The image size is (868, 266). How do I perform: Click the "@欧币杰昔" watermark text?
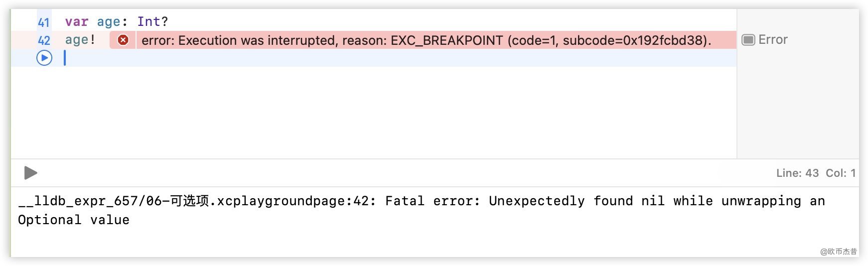tap(838, 252)
